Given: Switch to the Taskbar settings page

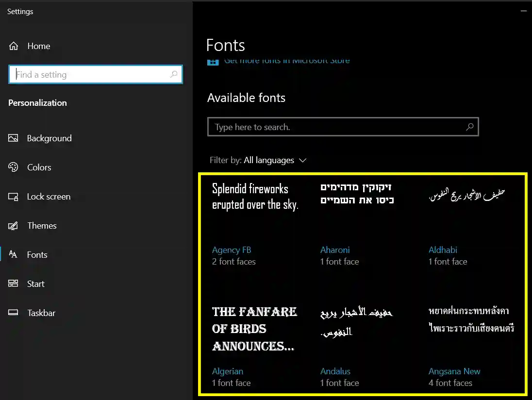Looking at the screenshot, I should [x=41, y=313].
